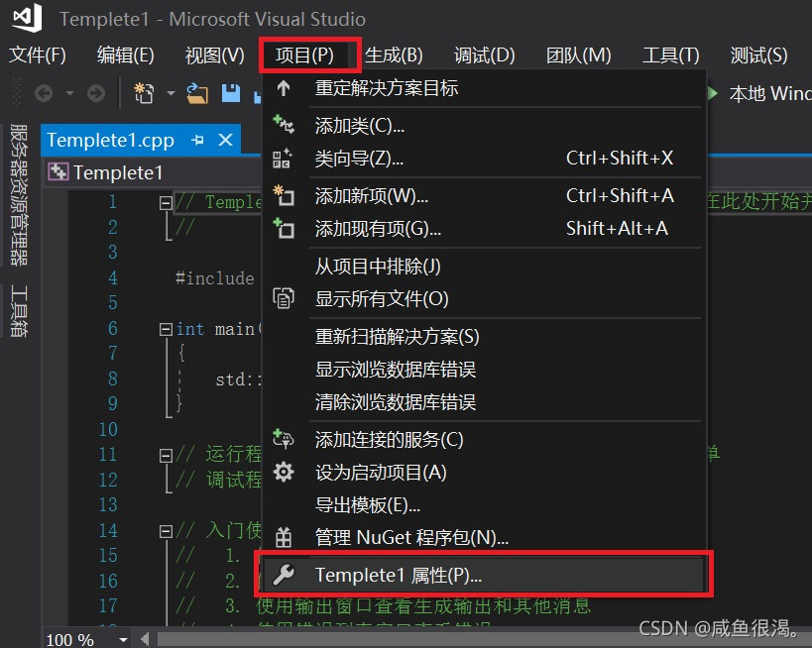Screen dimensions: 812x648
Task: Open the 团队(M) menu
Action: 578,54
